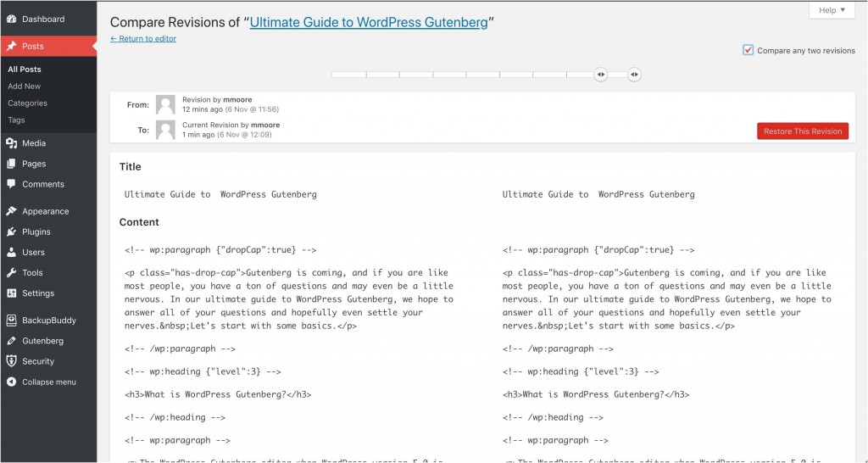Open the Tools menu label
868x463 pixels.
point(32,272)
